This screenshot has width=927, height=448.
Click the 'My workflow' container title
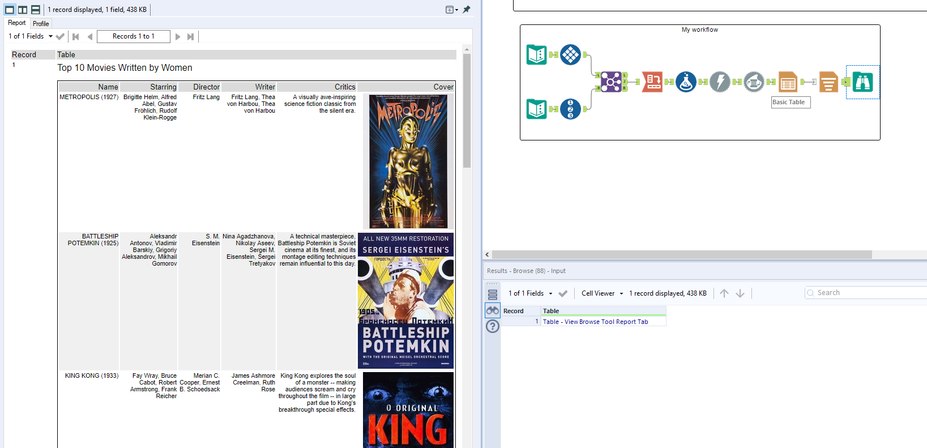pos(700,30)
